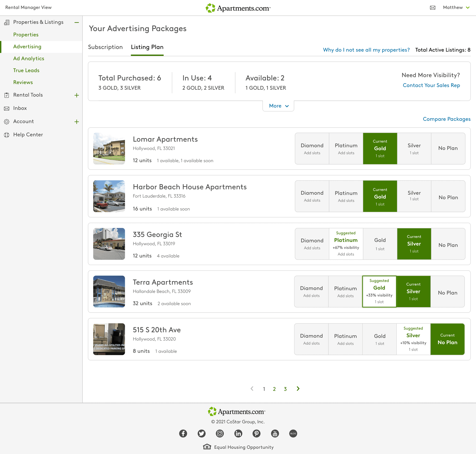
Task: Expand the Rental Tools sidebar section
Action: (77, 95)
